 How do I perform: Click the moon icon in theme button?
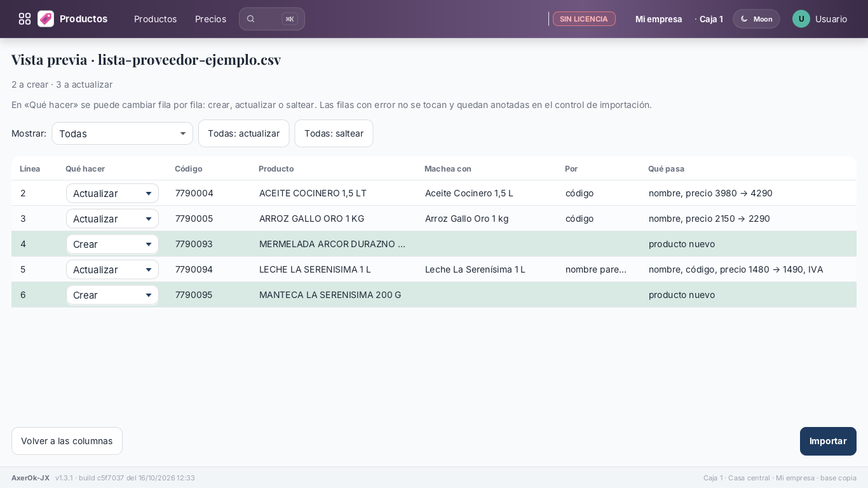tap(744, 19)
